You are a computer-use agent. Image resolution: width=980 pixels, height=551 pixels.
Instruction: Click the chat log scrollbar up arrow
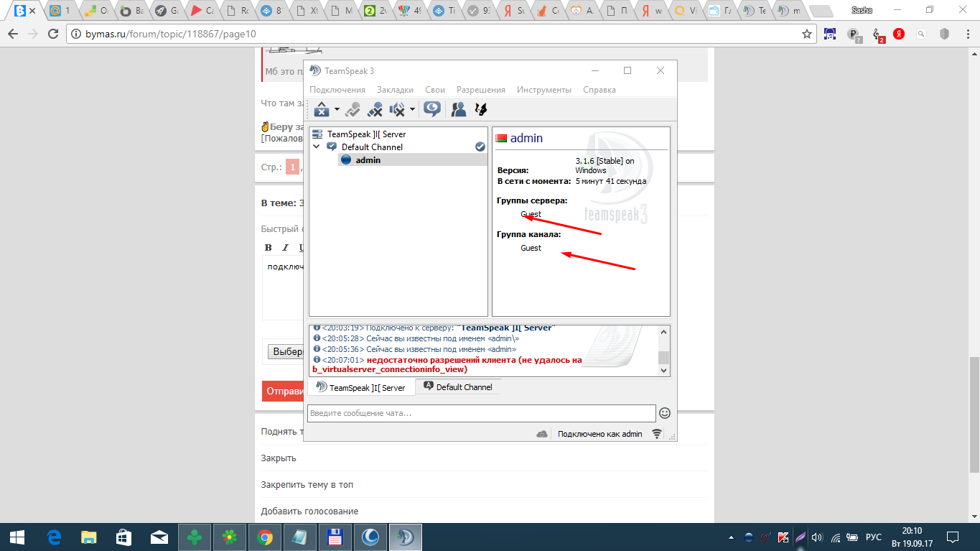(664, 332)
